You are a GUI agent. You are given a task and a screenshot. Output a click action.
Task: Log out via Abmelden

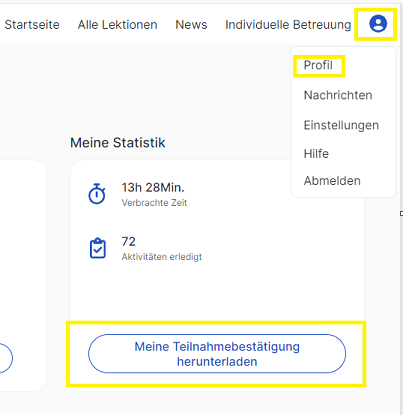pyautogui.click(x=332, y=181)
